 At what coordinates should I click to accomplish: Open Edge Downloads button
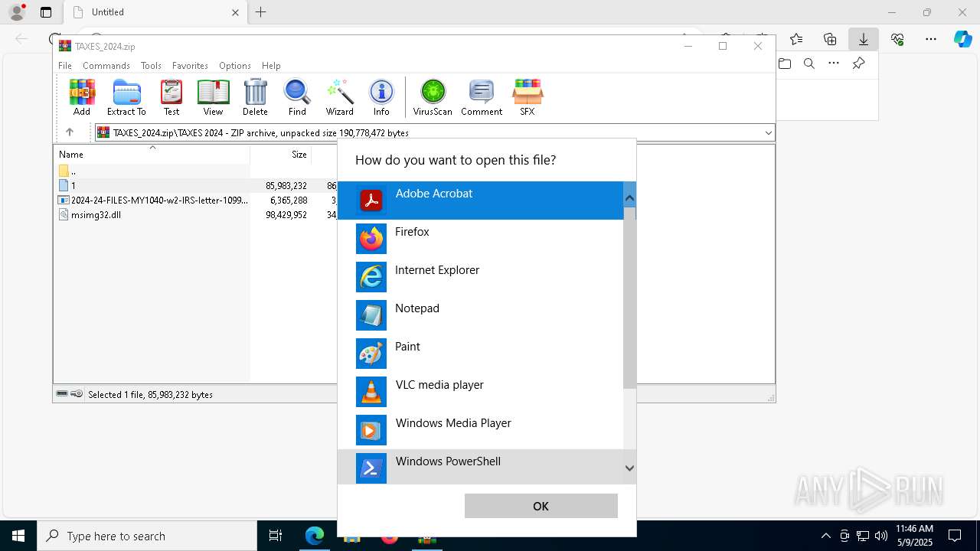coord(864,39)
